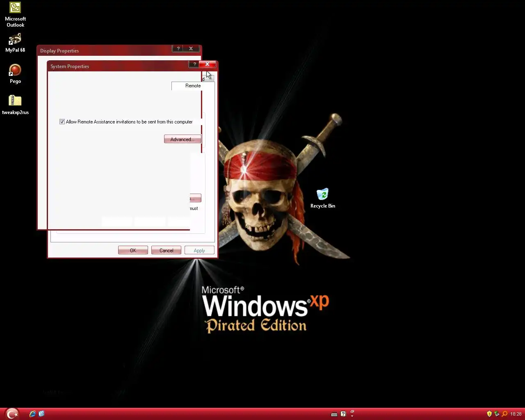The image size is (525, 420).
Task: Select the tweakxp2rus zip archive icon
Action: pos(15,105)
